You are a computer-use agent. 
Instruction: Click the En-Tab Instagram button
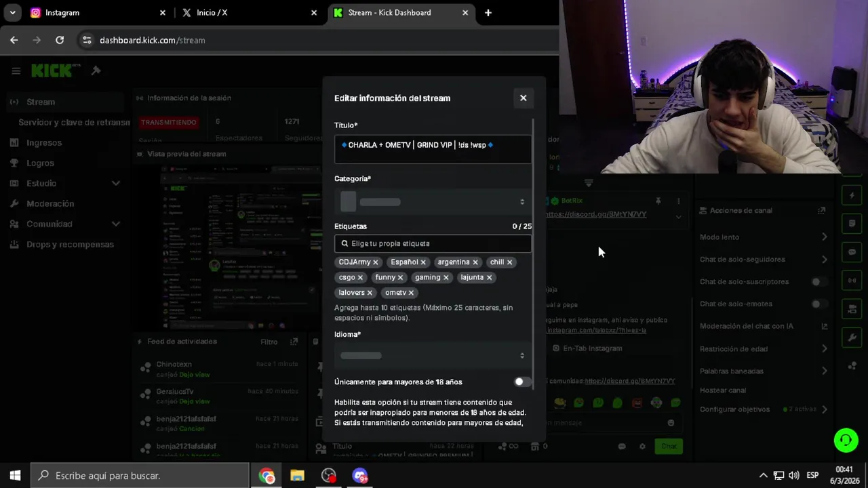click(587, 348)
